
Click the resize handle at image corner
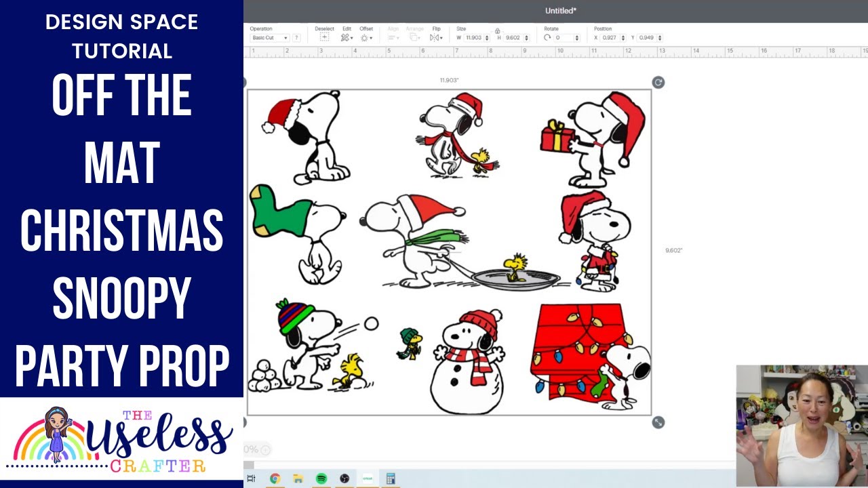pos(658,422)
